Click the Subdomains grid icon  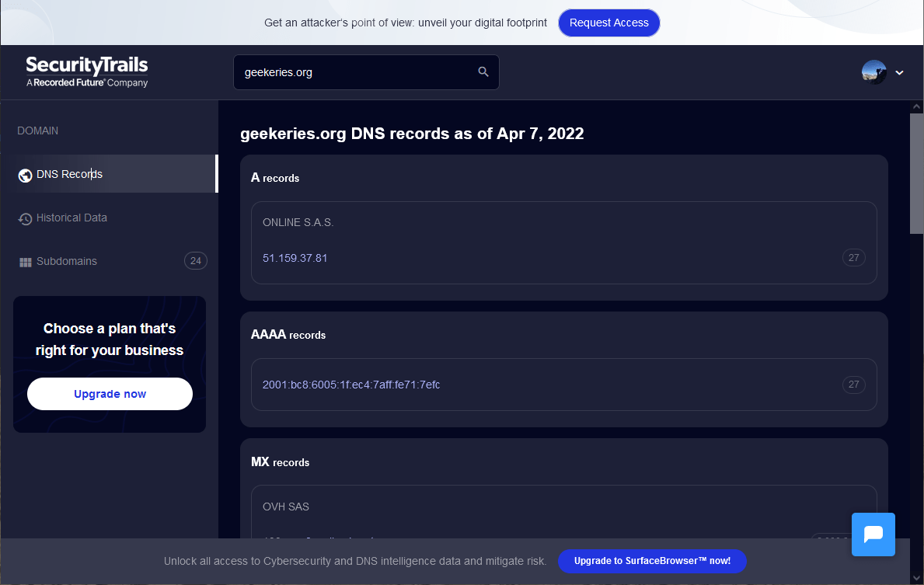click(x=25, y=263)
